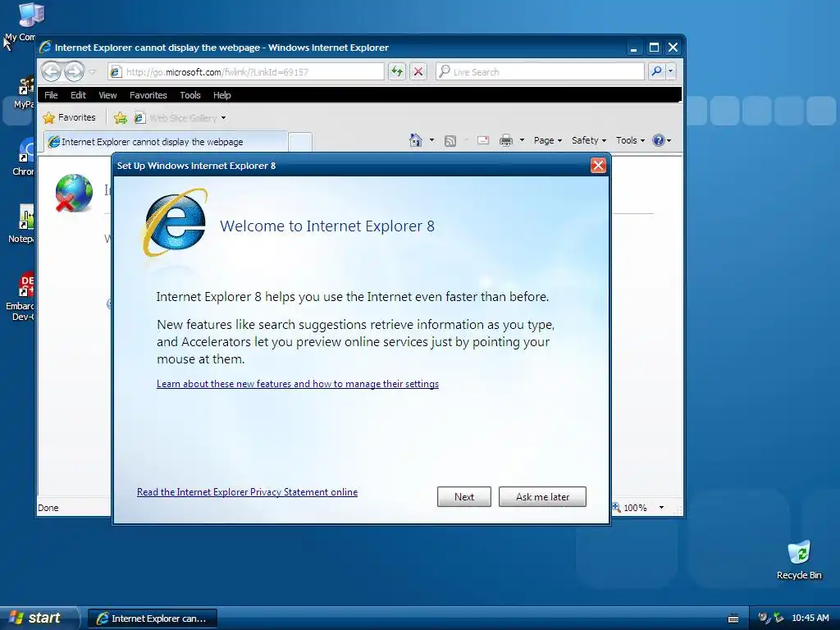Click the address bar URL field

point(246,72)
